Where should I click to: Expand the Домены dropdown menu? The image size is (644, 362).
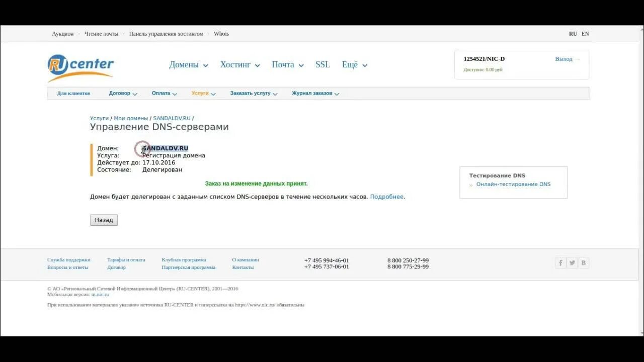click(188, 65)
